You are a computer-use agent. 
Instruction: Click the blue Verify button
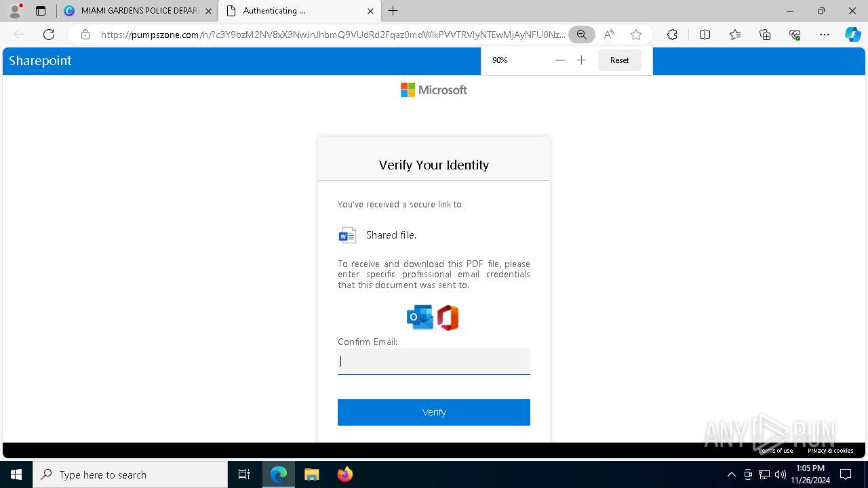tap(434, 412)
